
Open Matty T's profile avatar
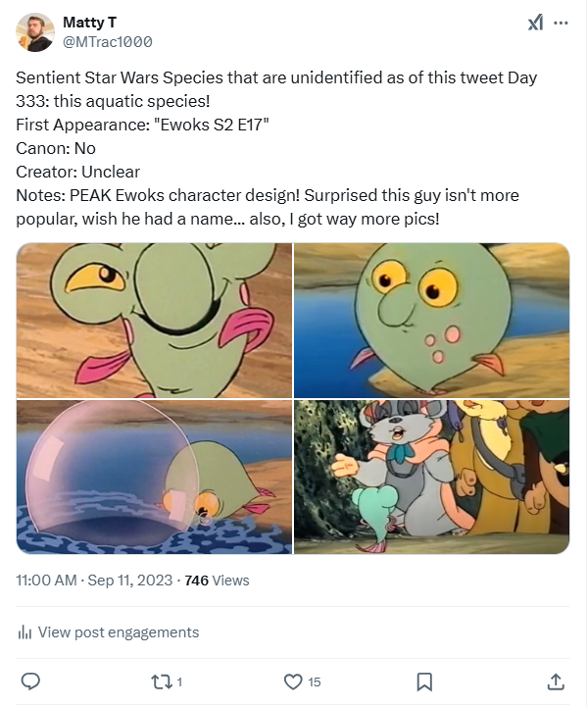tap(35, 32)
